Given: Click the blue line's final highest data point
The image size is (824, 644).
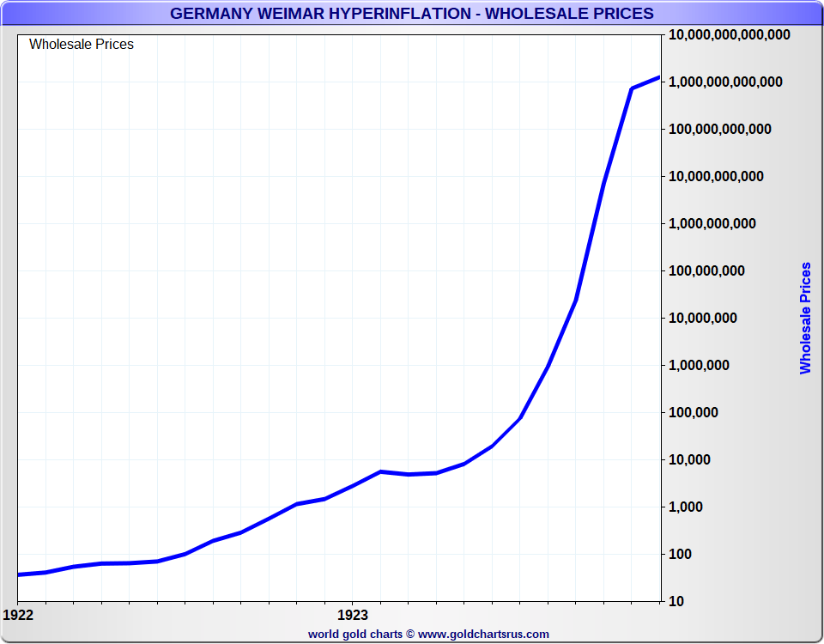Looking at the screenshot, I should pyautogui.click(x=658, y=78).
